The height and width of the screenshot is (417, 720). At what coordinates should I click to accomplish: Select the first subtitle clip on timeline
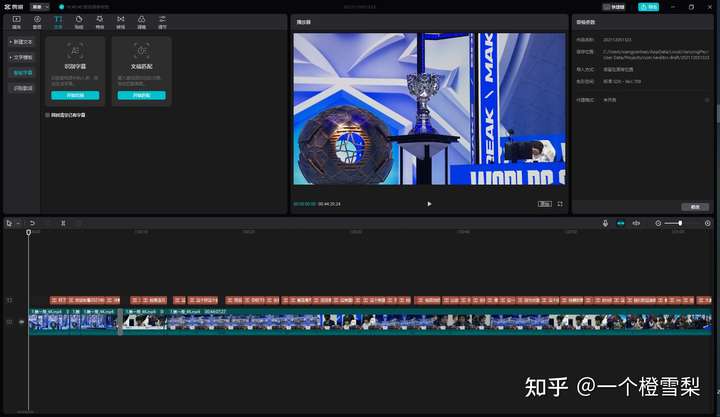[x=58, y=300]
